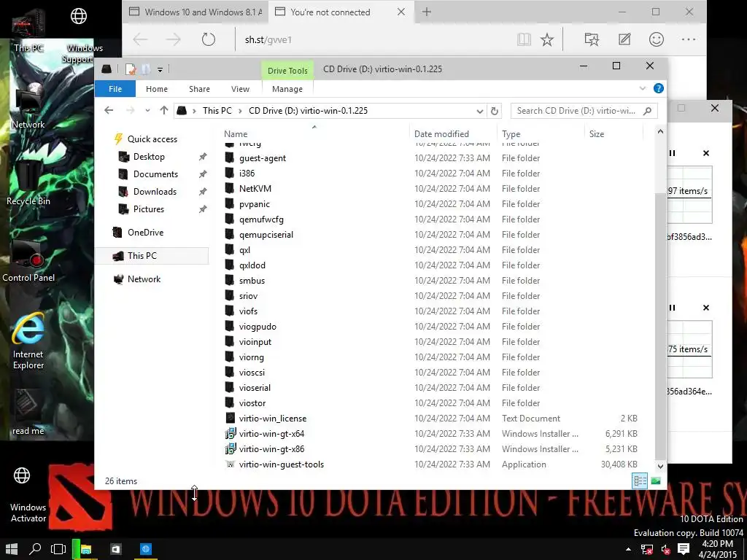The height and width of the screenshot is (560, 747).
Task: Sort files by Date modified column
Action: 441,134
